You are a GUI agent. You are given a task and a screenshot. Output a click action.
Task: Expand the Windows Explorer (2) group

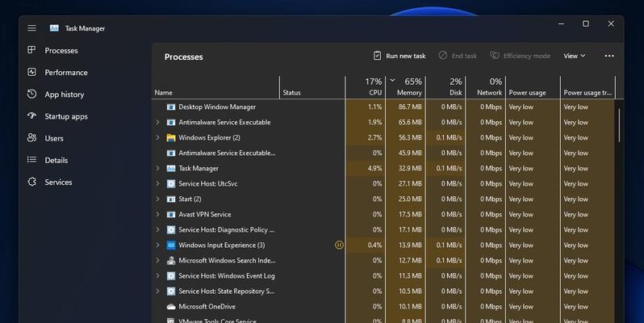tap(157, 137)
